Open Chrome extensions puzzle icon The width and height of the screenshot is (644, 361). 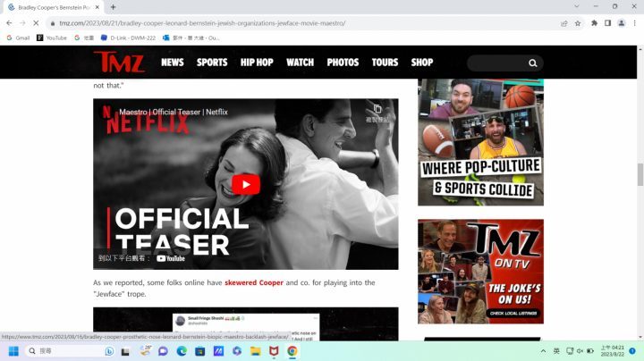click(x=594, y=23)
